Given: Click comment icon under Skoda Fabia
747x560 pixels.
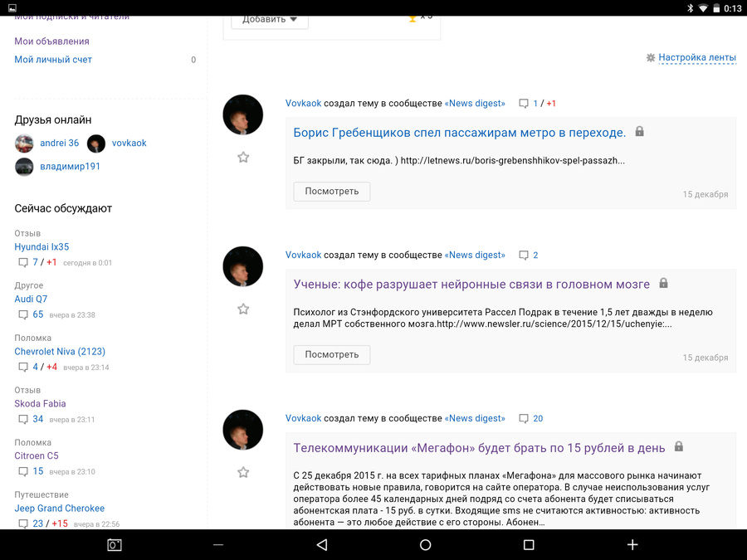Looking at the screenshot, I should click(23, 420).
